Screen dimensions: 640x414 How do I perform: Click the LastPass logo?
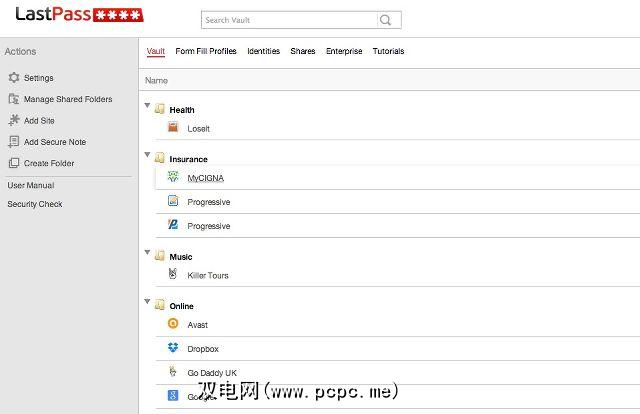[x=80, y=15]
